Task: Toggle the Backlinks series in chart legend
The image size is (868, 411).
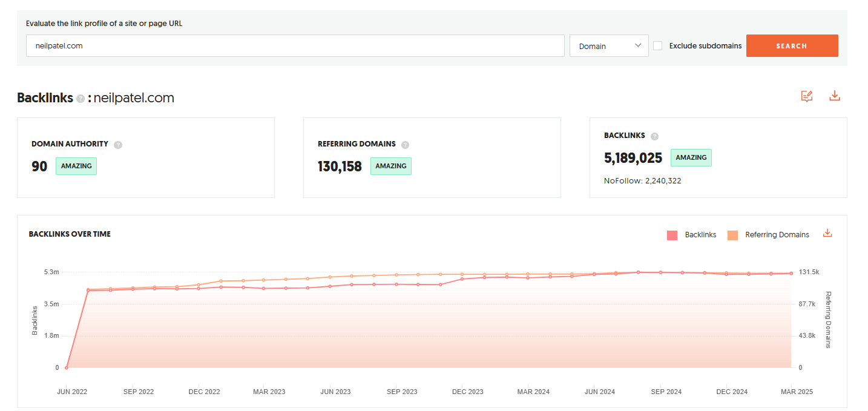Action: click(691, 235)
